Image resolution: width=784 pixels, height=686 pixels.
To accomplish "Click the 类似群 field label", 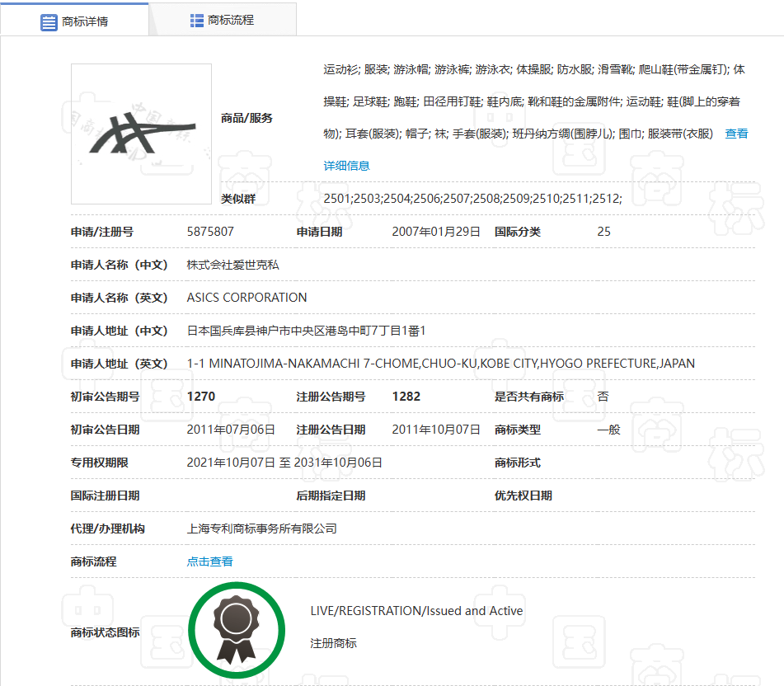I will 238,199.
